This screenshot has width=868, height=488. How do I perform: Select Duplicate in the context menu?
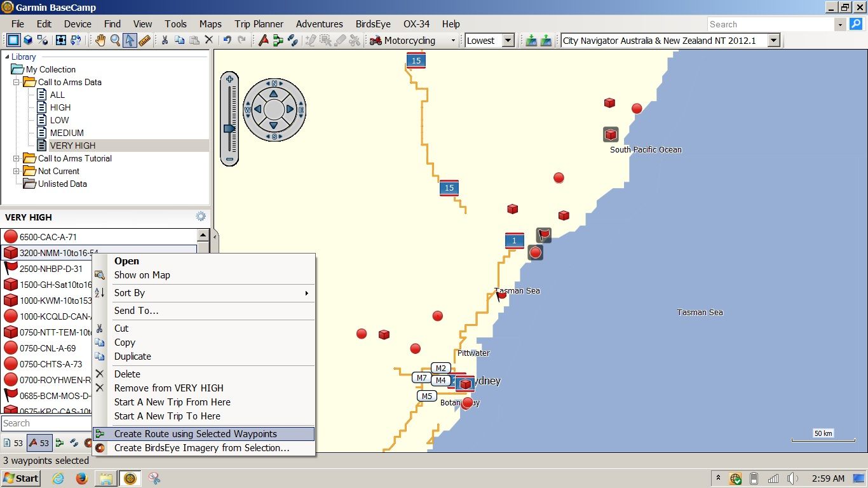pyautogui.click(x=203, y=356)
